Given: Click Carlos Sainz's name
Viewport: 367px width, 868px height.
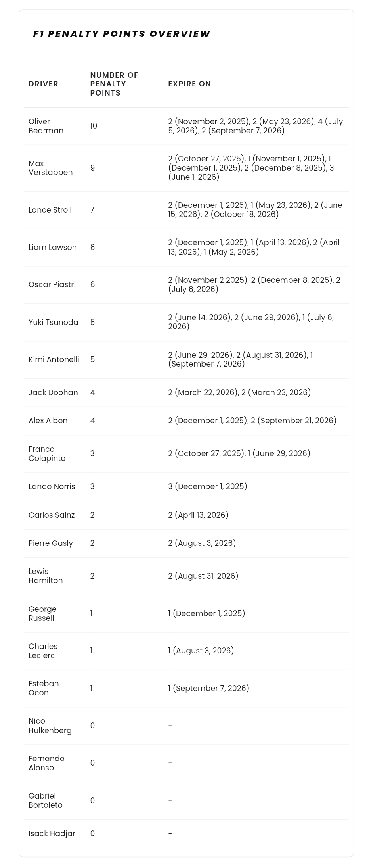Looking at the screenshot, I should [x=52, y=515].
